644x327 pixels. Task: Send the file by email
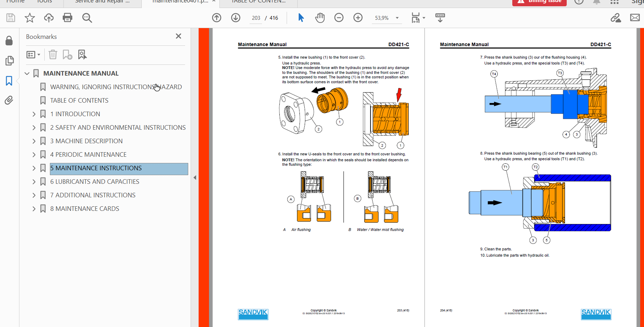coord(635,18)
